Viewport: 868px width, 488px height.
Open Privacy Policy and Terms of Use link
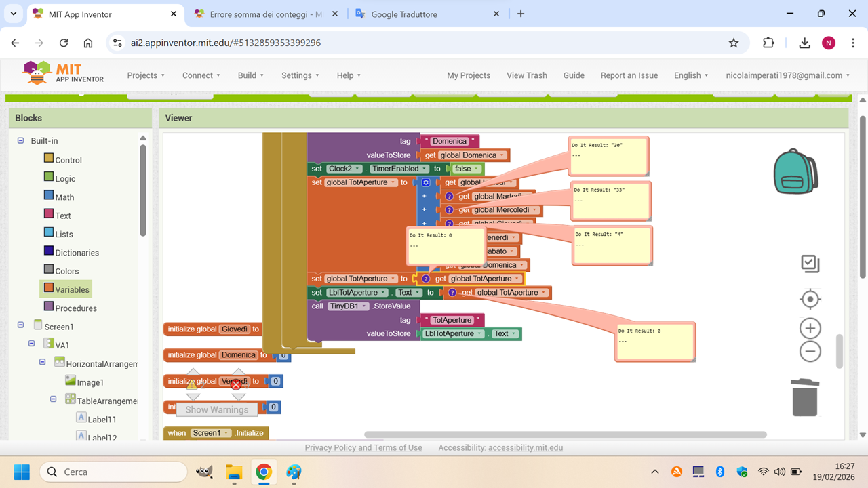point(363,447)
